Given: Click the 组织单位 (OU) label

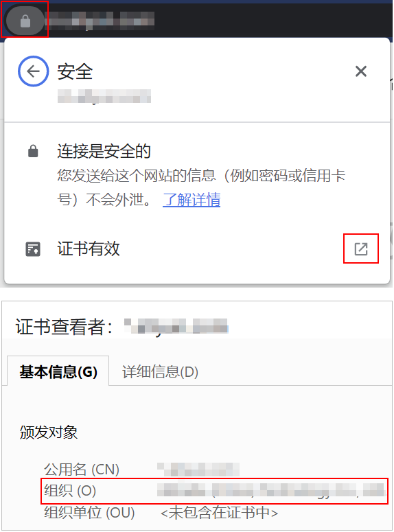Looking at the screenshot, I should coord(90,512).
